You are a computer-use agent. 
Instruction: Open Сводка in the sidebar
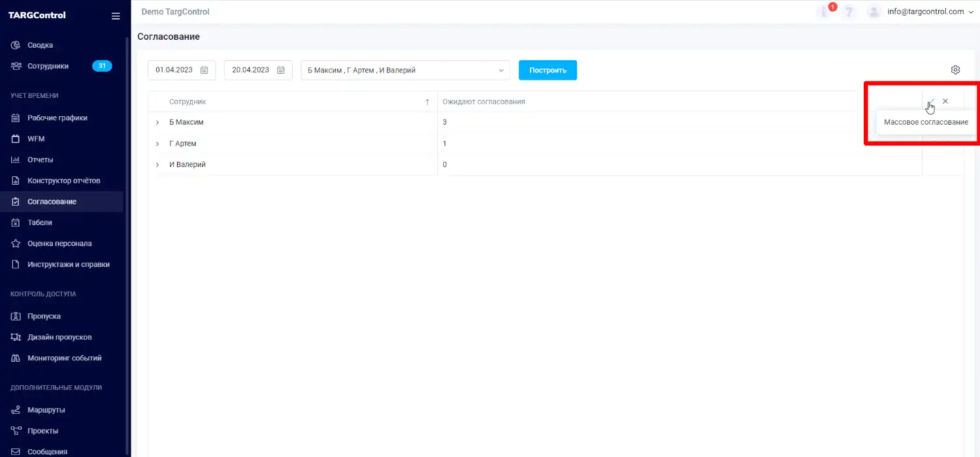coord(40,45)
